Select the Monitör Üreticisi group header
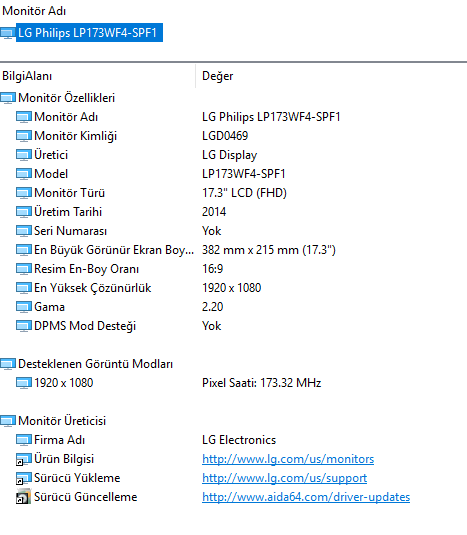467x535 pixels. point(233,421)
